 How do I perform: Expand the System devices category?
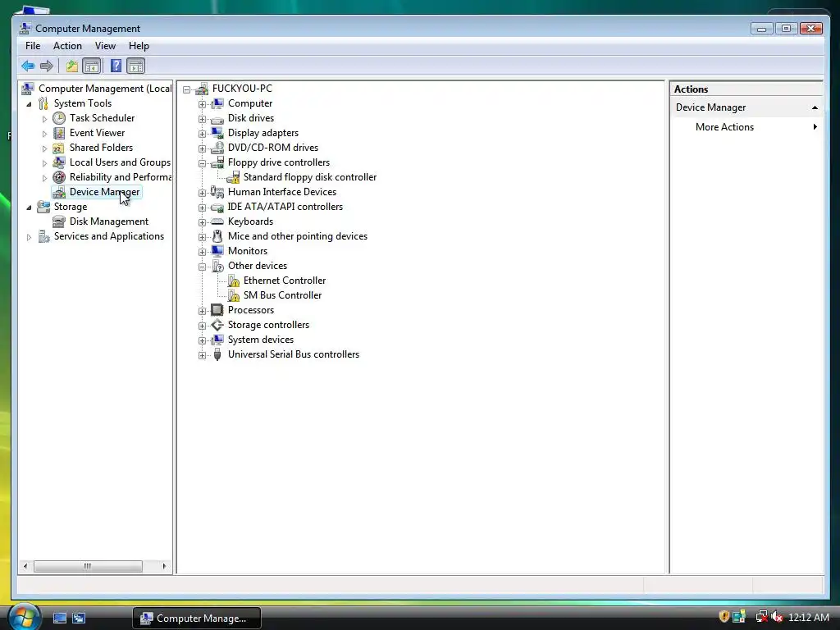point(202,340)
